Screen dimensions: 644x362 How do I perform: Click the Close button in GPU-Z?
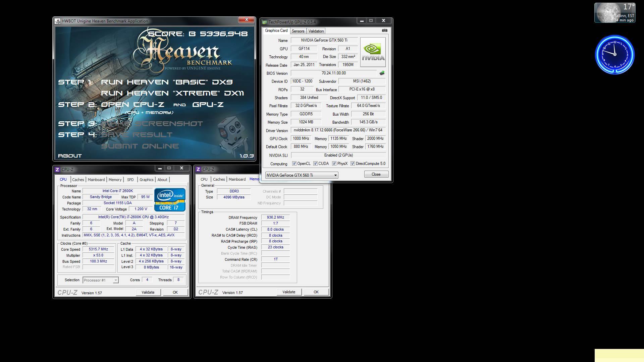(376, 174)
